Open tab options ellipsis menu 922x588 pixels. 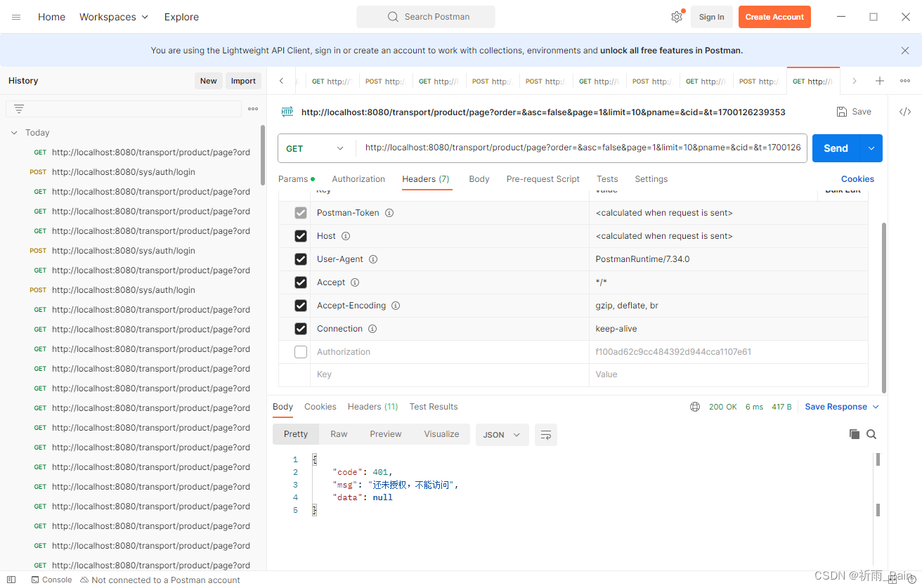point(905,81)
